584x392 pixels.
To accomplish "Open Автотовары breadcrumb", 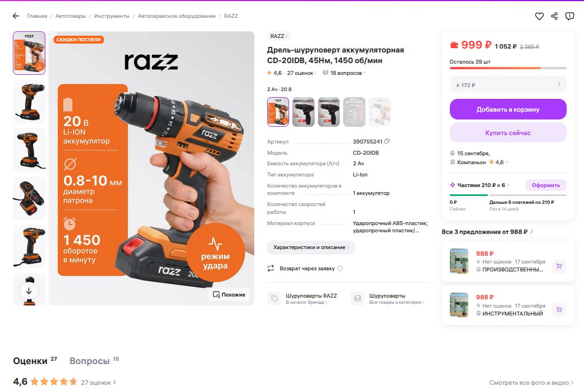I will [70, 16].
